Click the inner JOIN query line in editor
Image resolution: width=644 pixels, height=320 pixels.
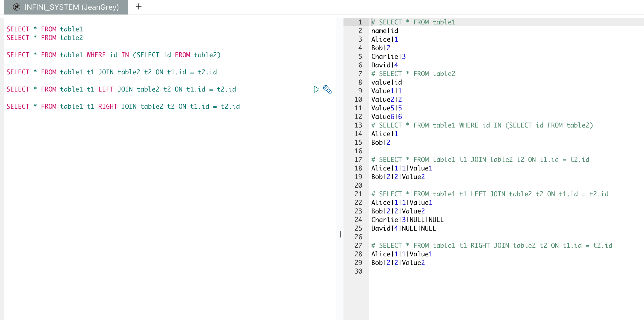click(111, 72)
